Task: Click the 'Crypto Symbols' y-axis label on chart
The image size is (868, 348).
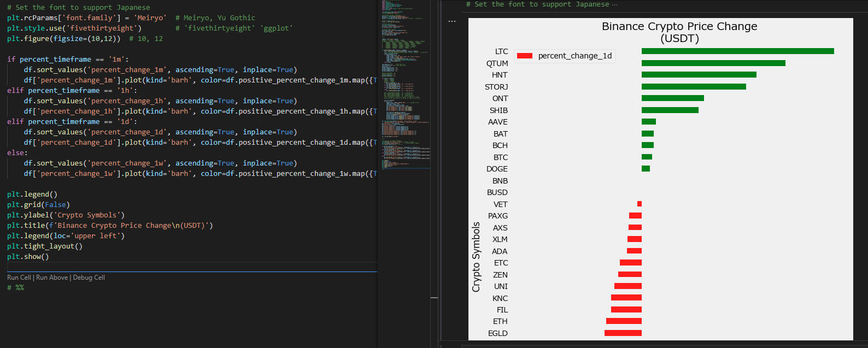Action: pyautogui.click(x=476, y=257)
